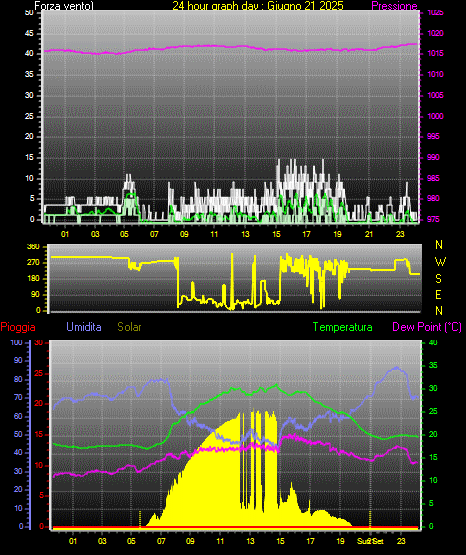The height and width of the screenshot is (555, 466).
Task: Click the E wind direction label
Action: click(x=438, y=295)
